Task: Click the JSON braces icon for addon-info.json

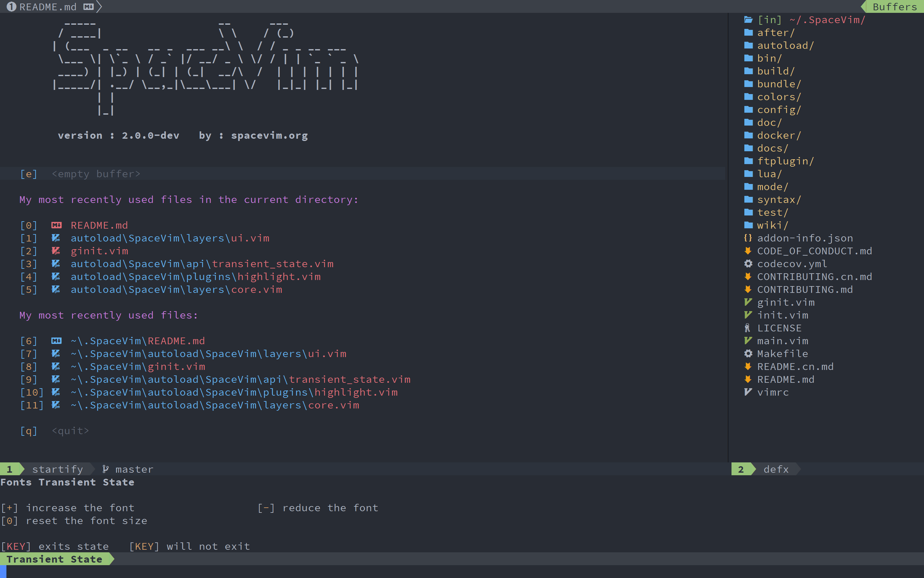Action: tap(748, 238)
